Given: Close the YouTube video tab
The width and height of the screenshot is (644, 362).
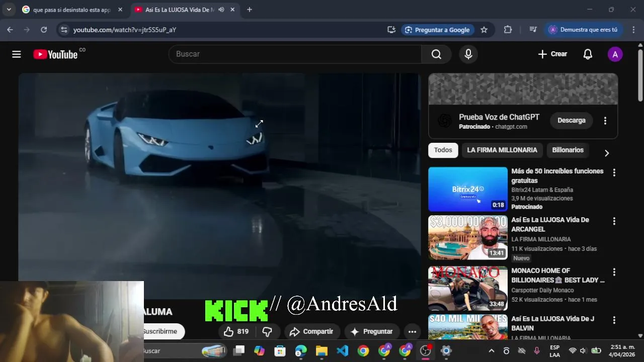Looking at the screenshot, I should tap(232, 10).
